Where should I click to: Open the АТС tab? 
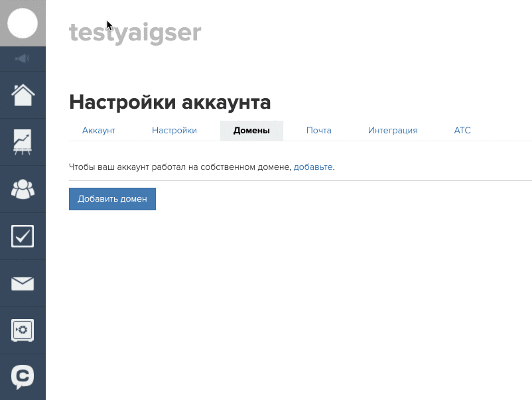pyautogui.click(x=462, y=131)
